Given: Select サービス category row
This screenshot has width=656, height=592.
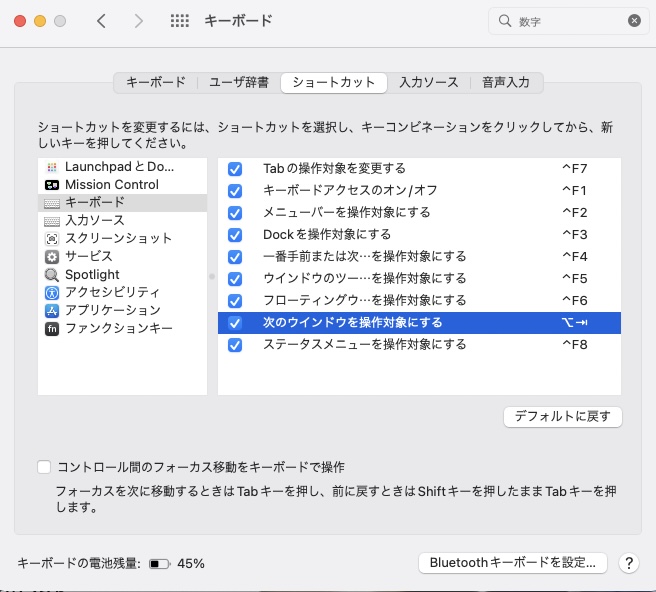Looking at the screenshot, I should pos(122,256).
